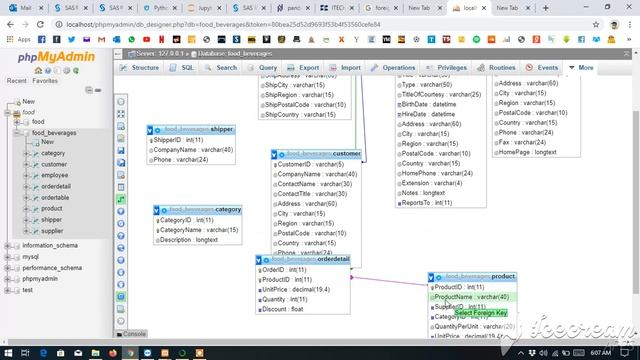Expand the customer table tree node
The height and width of the screenshot is (360, 640).
[x=27, y=164]
